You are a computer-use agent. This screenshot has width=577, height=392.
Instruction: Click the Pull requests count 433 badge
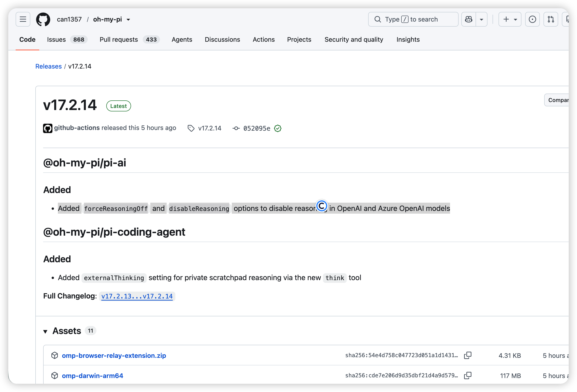(x=151, y=40)
